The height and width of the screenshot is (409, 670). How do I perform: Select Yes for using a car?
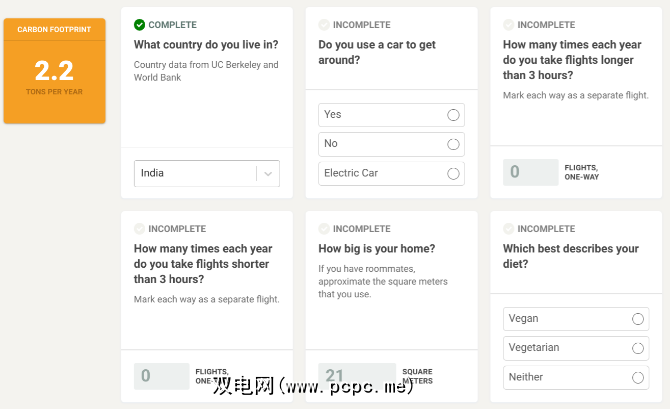tap(453, 115)
